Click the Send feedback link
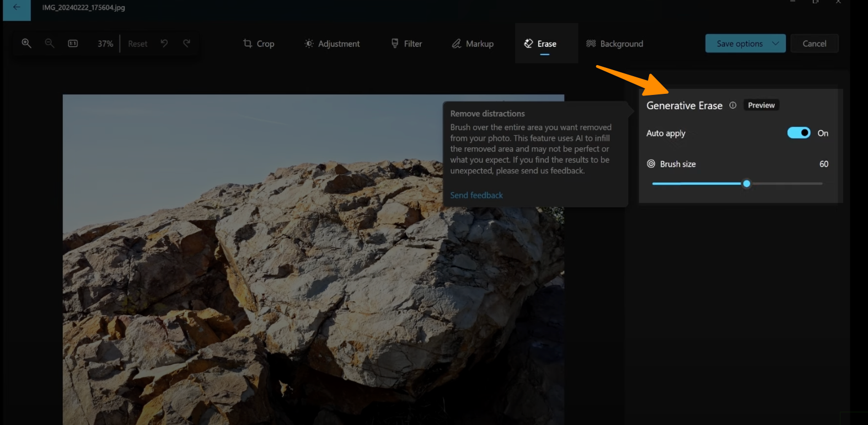Screen dimensions: 868x425 [476, 195]
